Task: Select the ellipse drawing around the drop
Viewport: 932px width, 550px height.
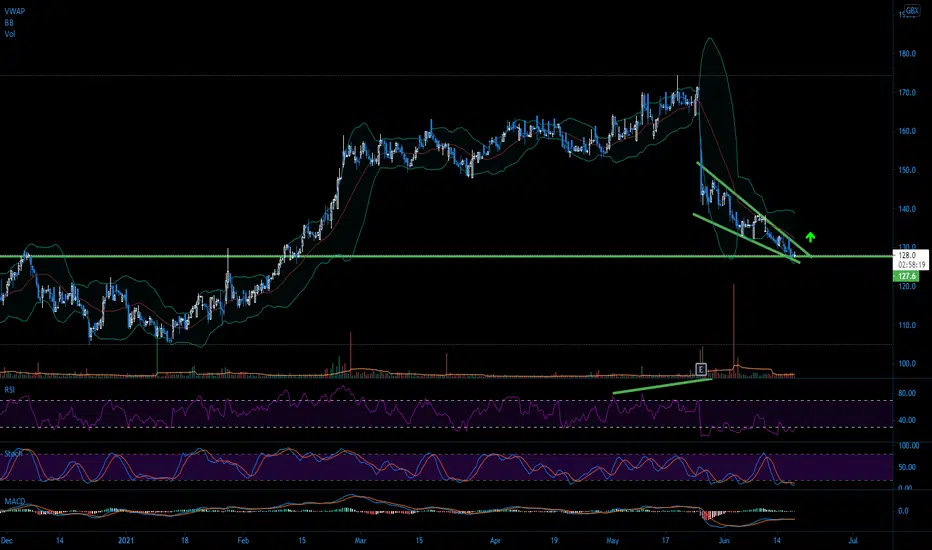Action: click(717, 149)
